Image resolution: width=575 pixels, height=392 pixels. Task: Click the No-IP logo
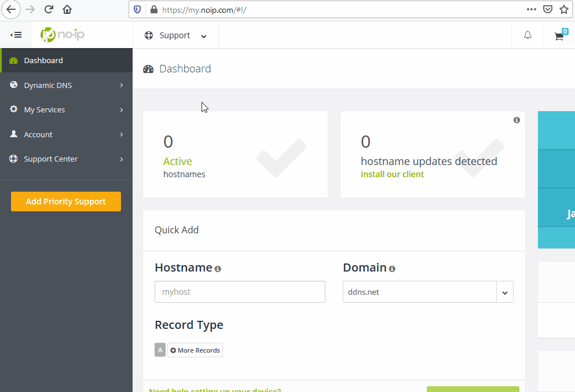click(63, 35)
